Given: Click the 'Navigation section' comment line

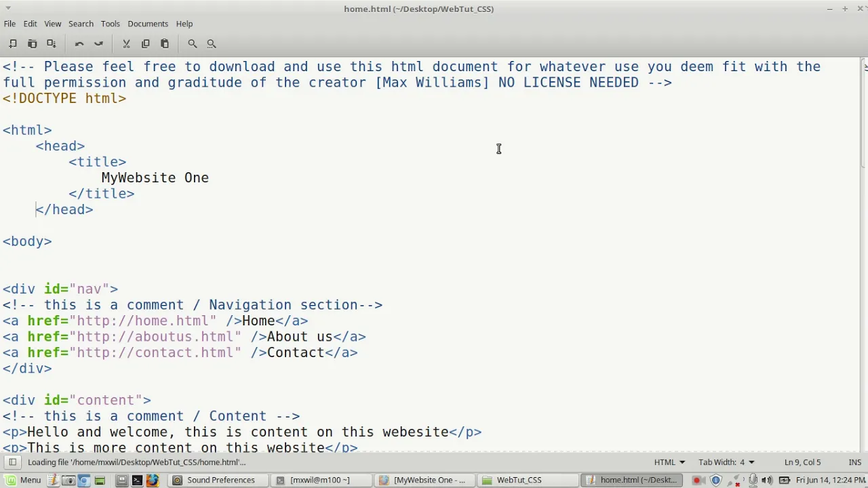Looking at the screenshot, I should point(193,305).
